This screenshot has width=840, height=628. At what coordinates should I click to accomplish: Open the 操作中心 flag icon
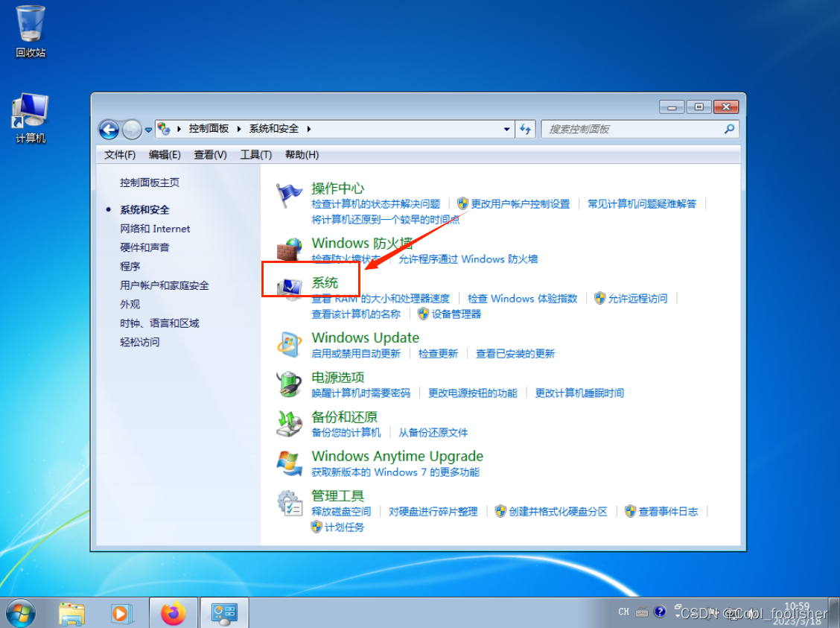[x=289, y=195]
